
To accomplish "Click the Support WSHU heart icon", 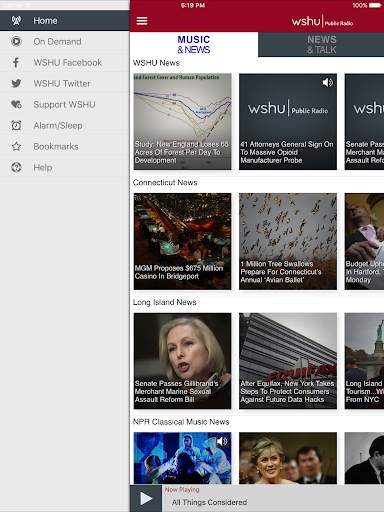I will tap(16, 104).
